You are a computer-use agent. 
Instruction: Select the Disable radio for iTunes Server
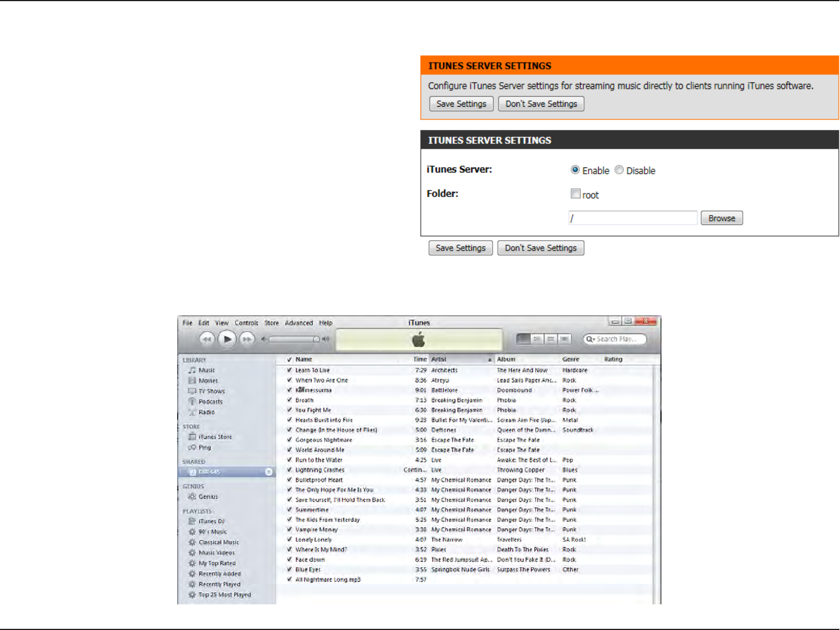(619, 170)
